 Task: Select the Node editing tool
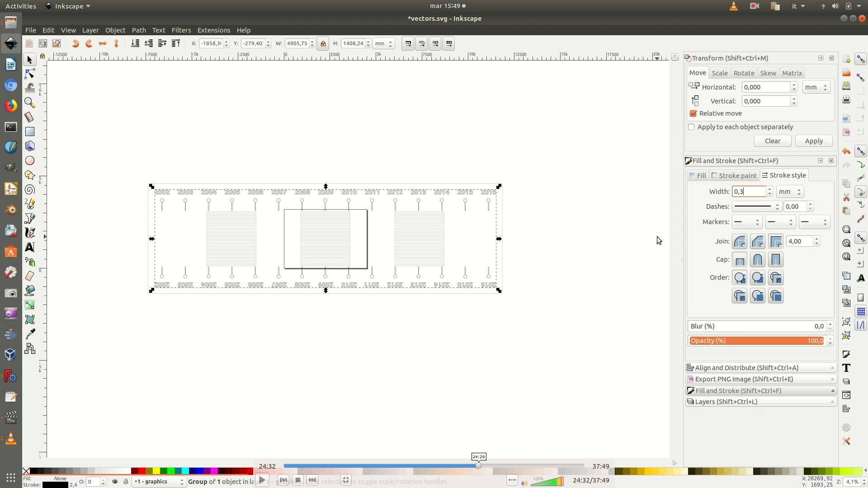tap(30, 74)
